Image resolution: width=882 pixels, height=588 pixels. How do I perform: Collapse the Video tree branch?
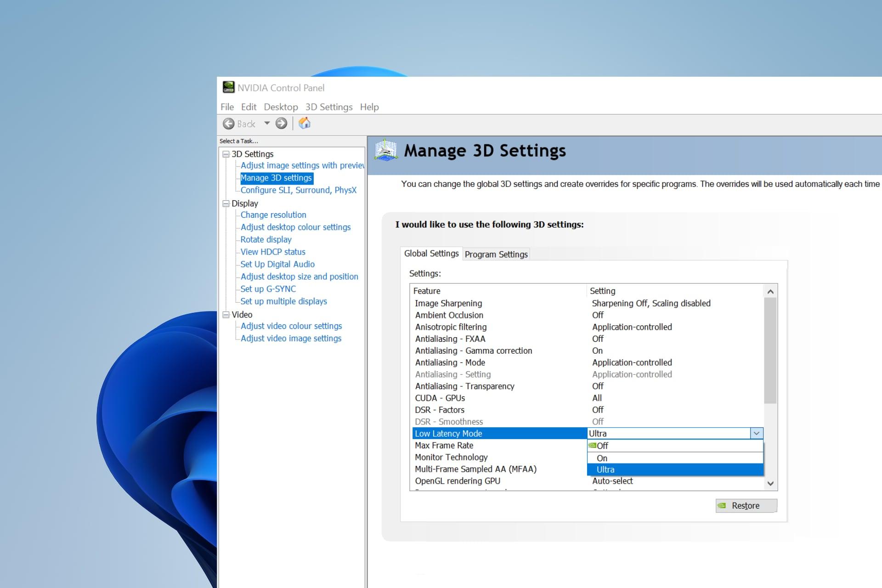coord(226,315)
